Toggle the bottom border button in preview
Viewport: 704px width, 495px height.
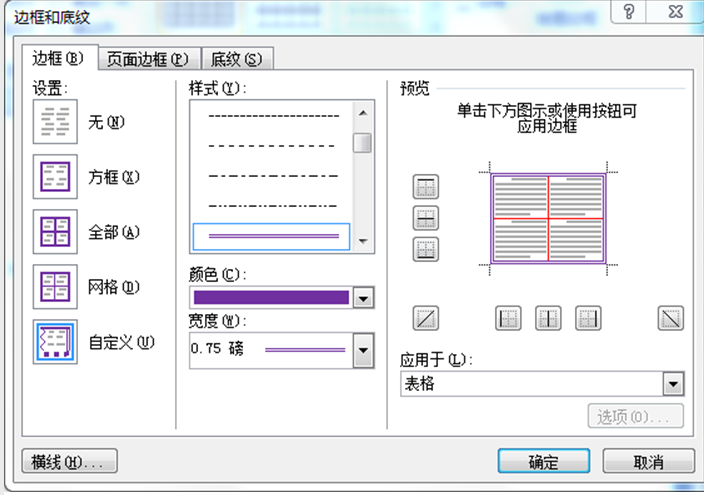[x=426, y=250]
